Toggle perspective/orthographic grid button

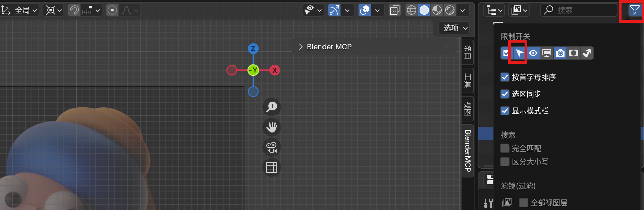point(272,167)
